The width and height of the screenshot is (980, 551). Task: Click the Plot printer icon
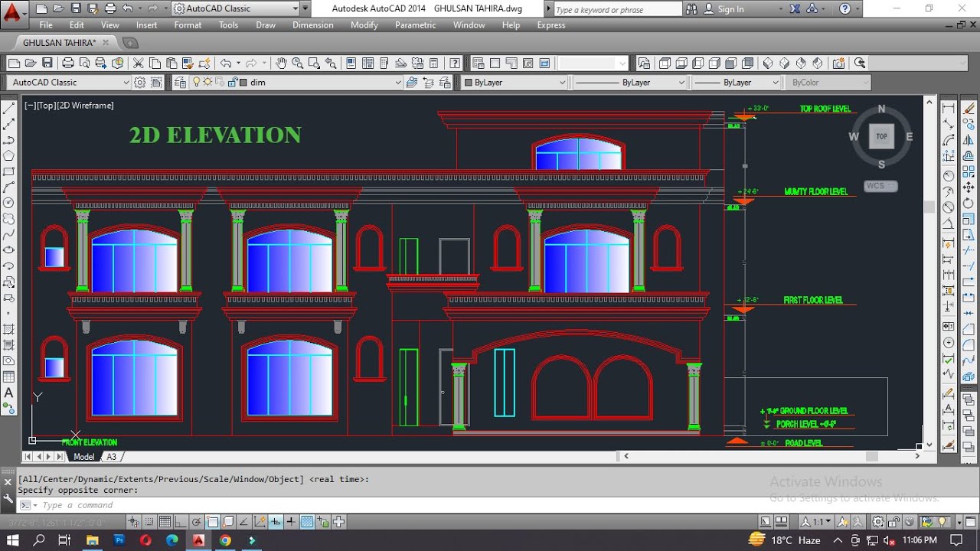[67, 63]
